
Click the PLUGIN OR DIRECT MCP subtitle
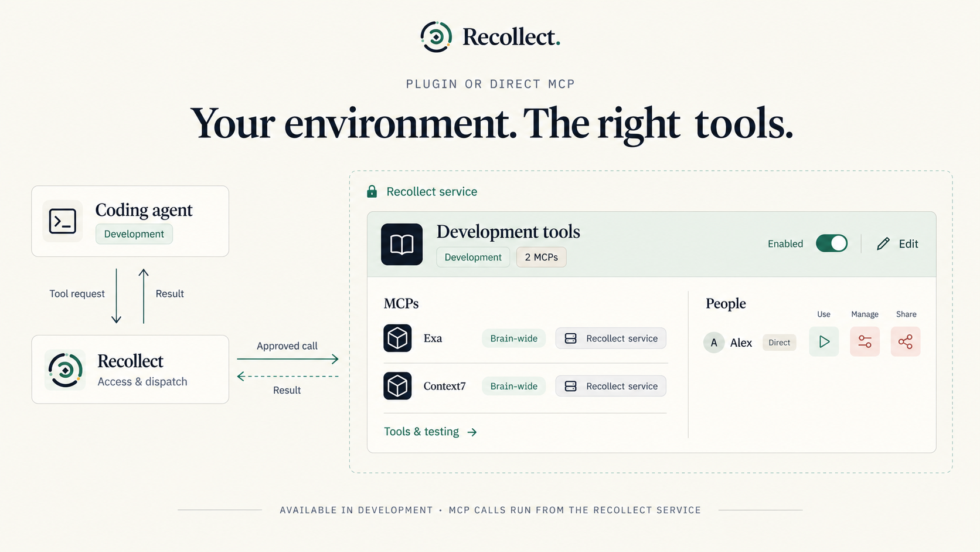click(491, 84)
